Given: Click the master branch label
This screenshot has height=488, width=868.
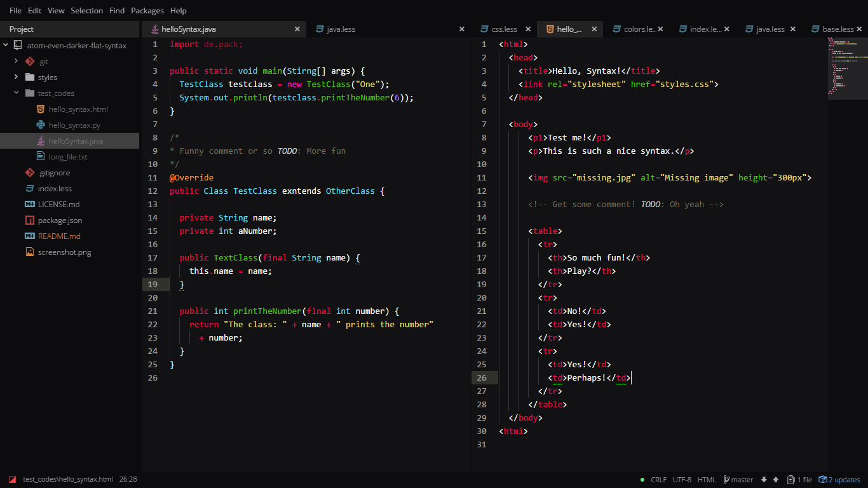Looking at the screenshot, I should tap(742, 480).
